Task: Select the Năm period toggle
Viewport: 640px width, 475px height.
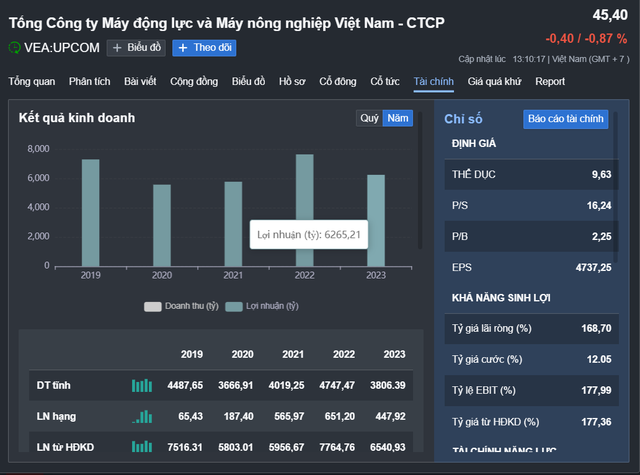Action: [399, 118]
